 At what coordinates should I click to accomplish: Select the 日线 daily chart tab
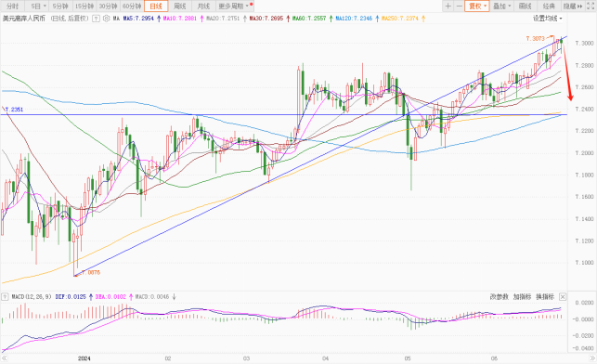point(156,6)
